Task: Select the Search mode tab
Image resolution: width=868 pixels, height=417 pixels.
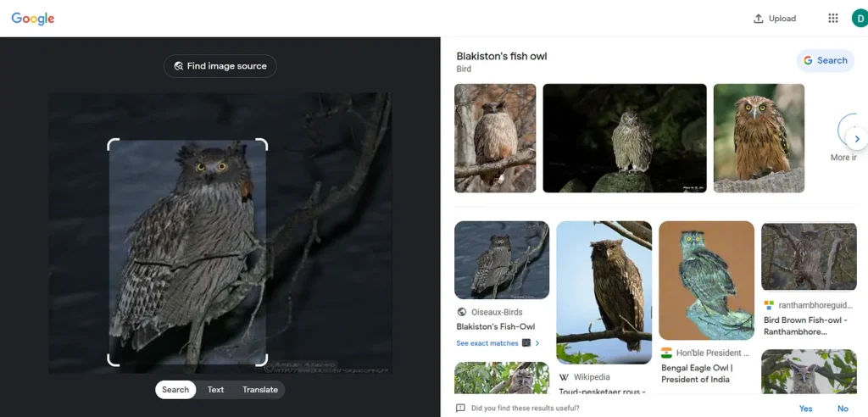Action: point(175,390)
